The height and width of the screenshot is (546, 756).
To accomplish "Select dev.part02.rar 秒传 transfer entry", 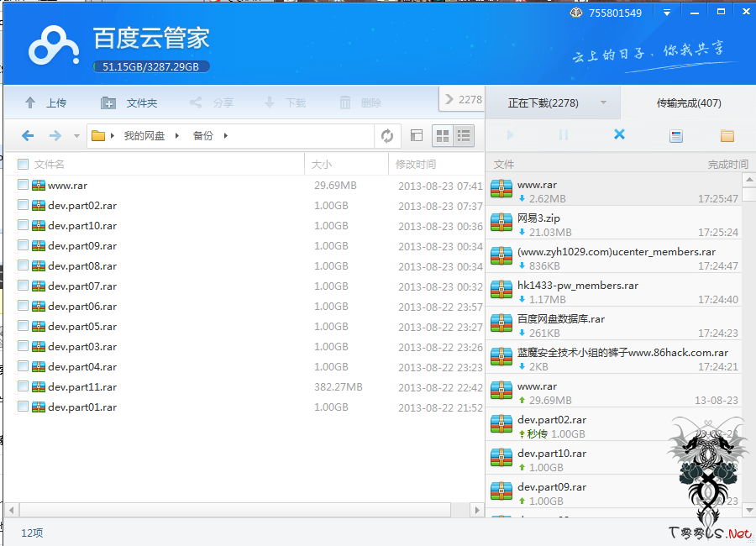I will (614, 424).
